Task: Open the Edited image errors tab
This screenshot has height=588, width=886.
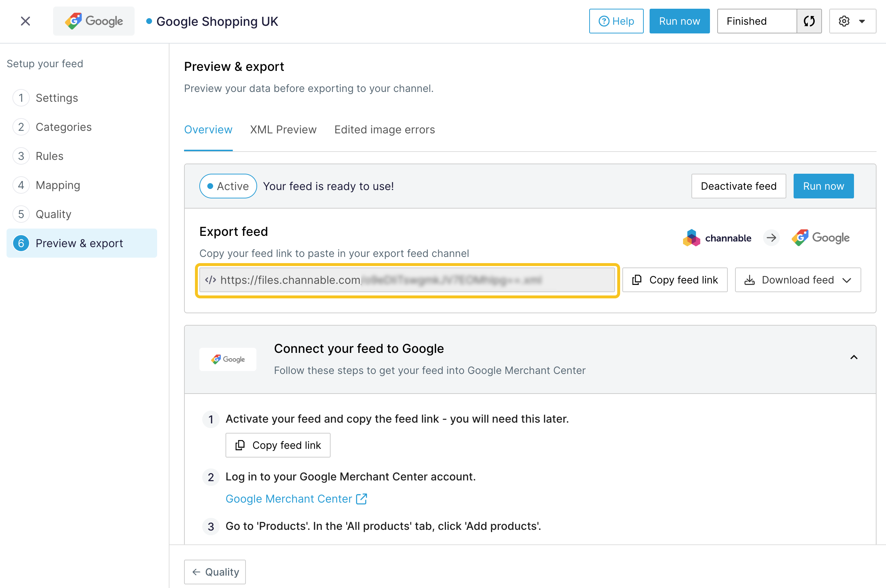Action: click(x=384, y=130)
